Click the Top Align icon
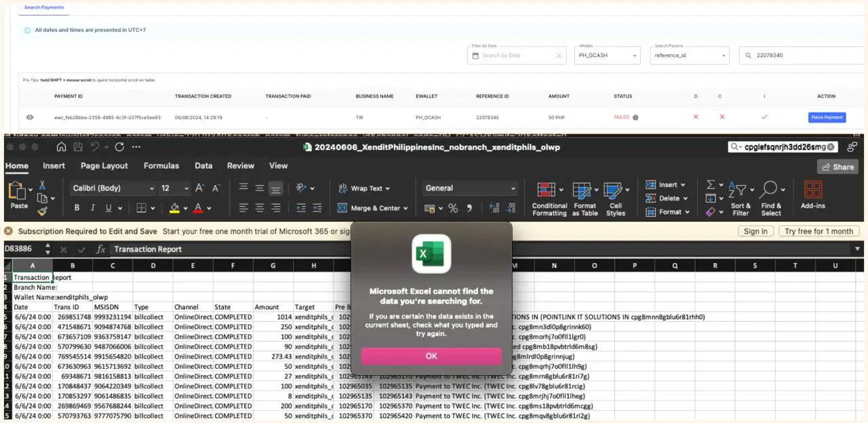This screenshot has width=868, height=423. (244, 188)
